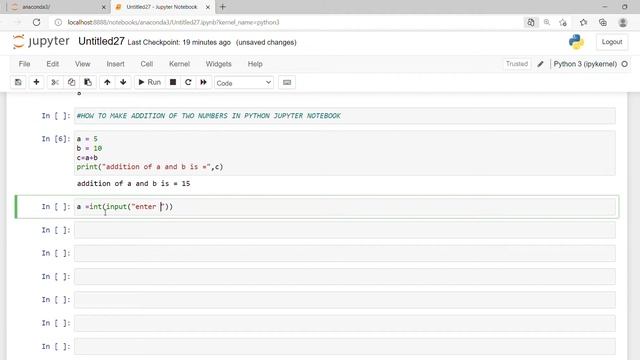Image resolution: width=640 pixels, height=360 pixels.
Task: Open the File menu
Action: click(24, 64)
